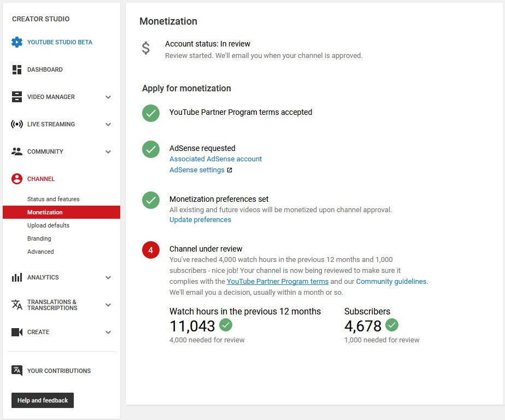Open Translations & Transcriptions menu item
Viewport: 505px width, 420px height.
[x=52, y=305]
